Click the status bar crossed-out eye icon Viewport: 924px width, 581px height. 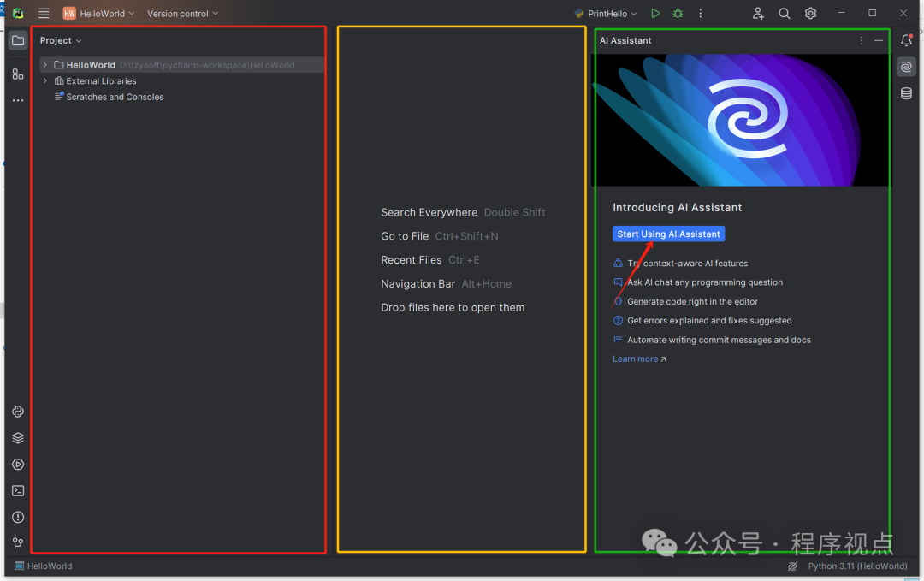[x=792, y=566]
